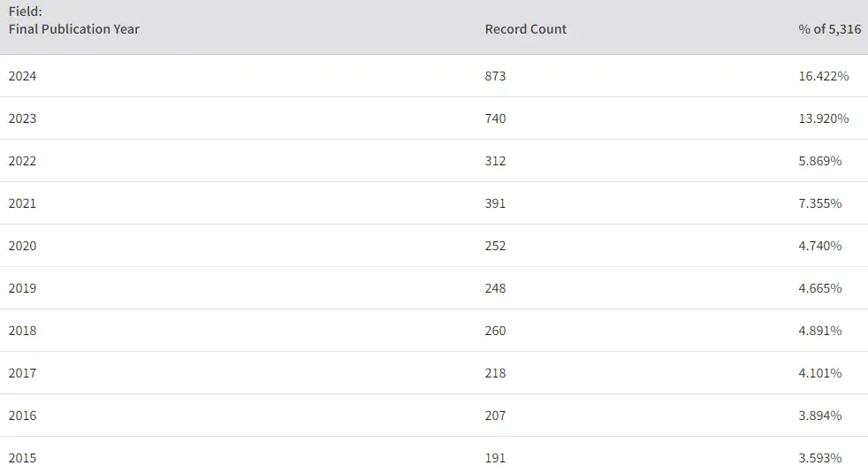Click the 16.422% percentage value

pos(823,76)
